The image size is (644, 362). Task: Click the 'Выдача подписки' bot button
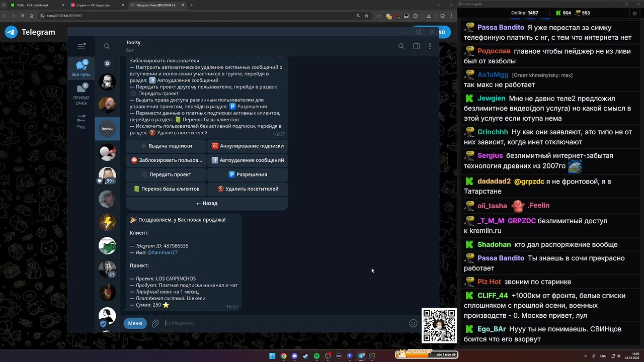pos(166,146)
